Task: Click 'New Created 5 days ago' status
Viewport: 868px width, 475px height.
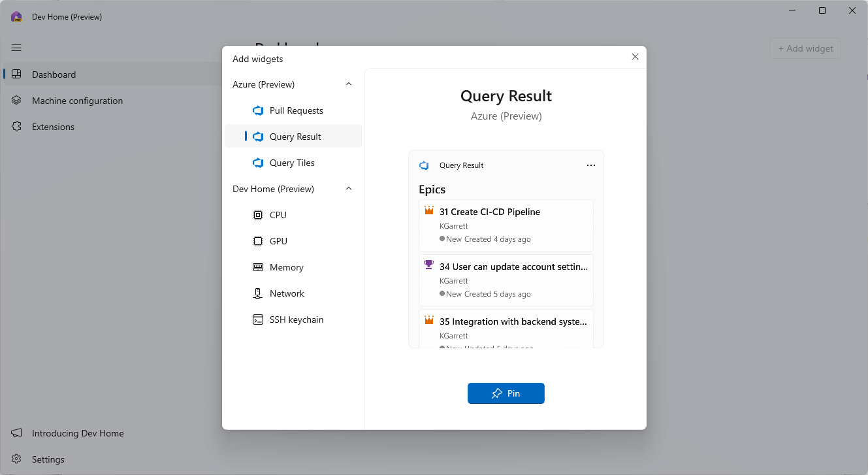Action: 488,294
